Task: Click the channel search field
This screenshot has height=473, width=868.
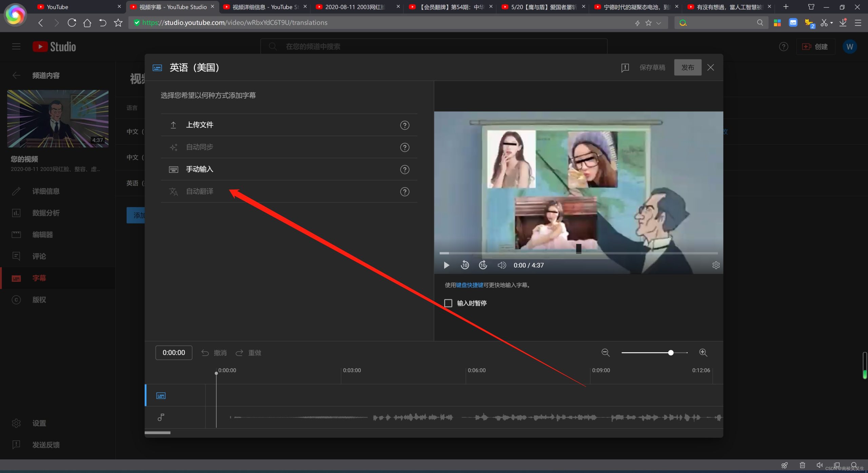Action: click(434, 46)
